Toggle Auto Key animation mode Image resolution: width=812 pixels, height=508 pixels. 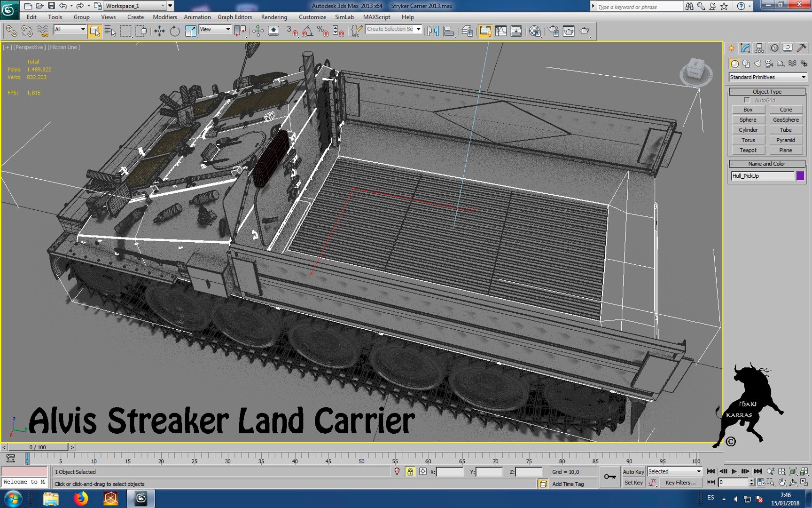tap(633, 472)
